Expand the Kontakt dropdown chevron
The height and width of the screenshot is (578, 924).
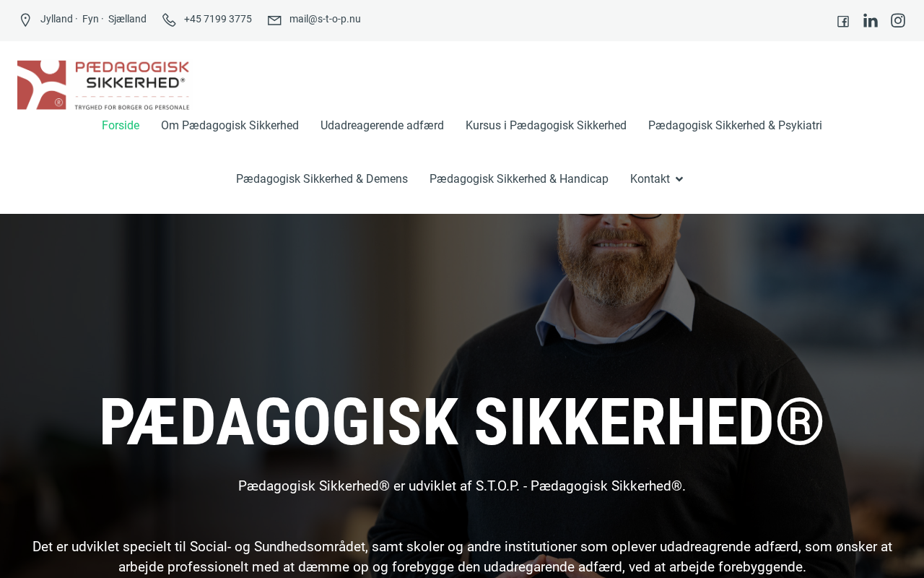[x=679, y=179]
